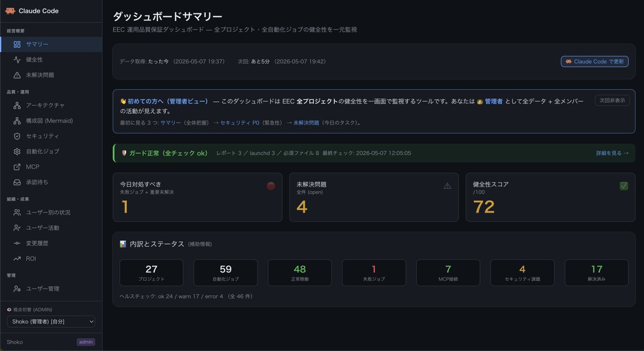Click the Claude Code logo icon

pyautogui.click(x=10, y=11)
